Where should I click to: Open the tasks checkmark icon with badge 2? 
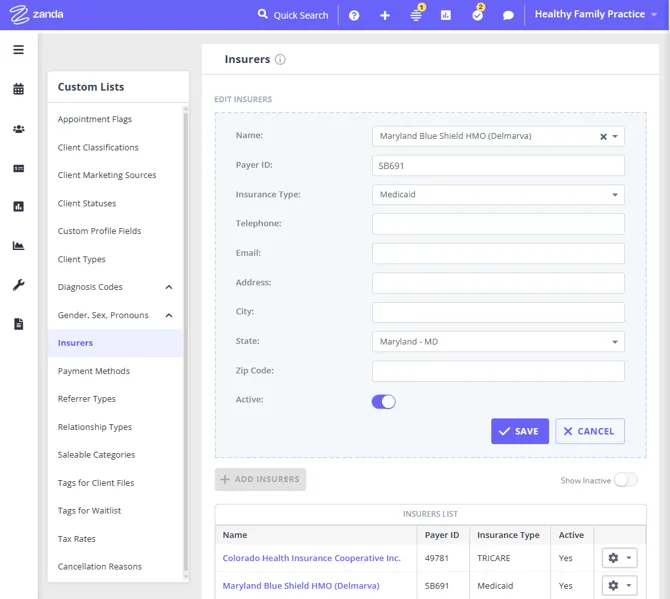478,15
